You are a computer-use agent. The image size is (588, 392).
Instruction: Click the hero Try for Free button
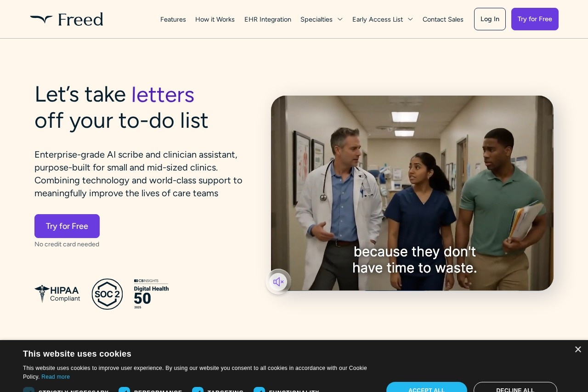[67, 226]
